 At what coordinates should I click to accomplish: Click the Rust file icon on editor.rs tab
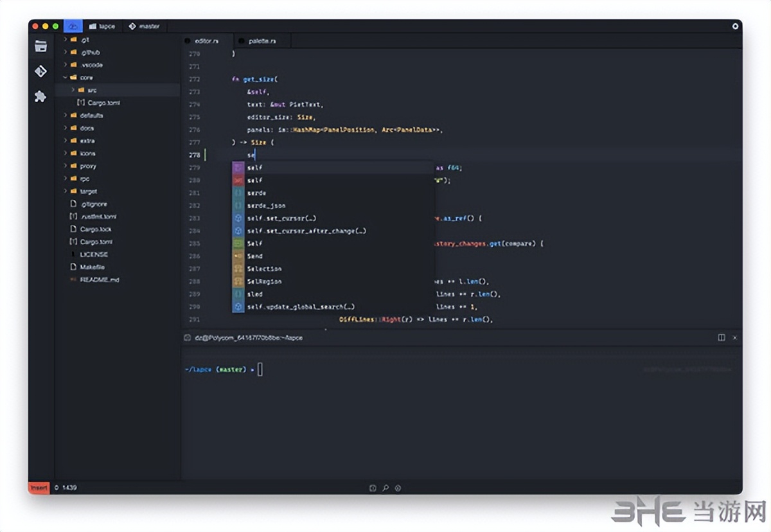(188, 40)
